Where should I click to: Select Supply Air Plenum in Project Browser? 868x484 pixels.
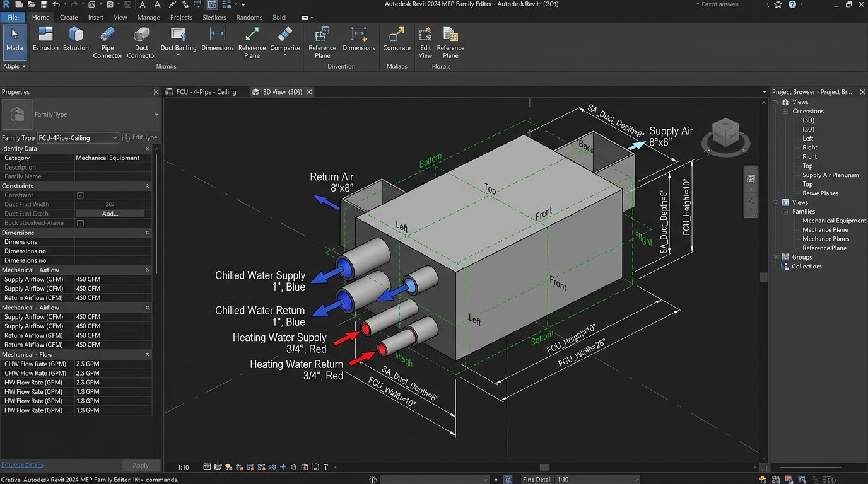830,175
